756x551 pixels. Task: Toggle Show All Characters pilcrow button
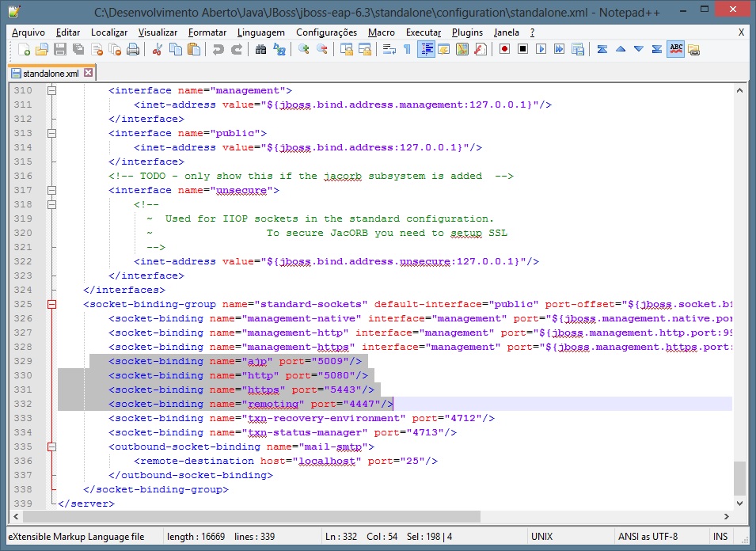[408, 49]
